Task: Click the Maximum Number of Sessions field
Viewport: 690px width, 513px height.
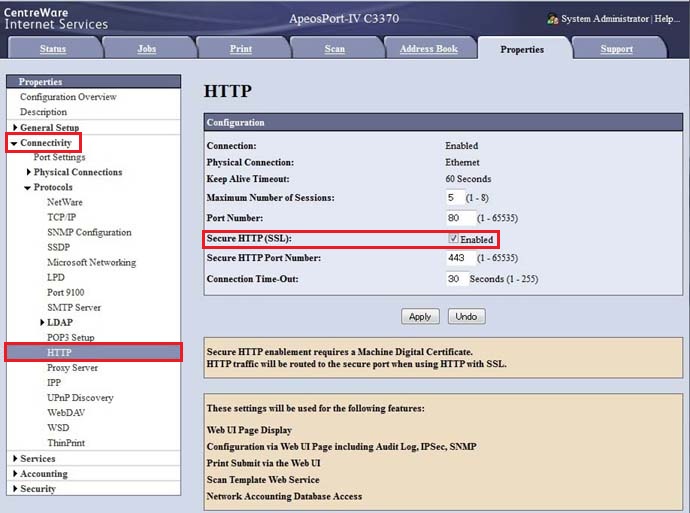Action: coord(456,198)
